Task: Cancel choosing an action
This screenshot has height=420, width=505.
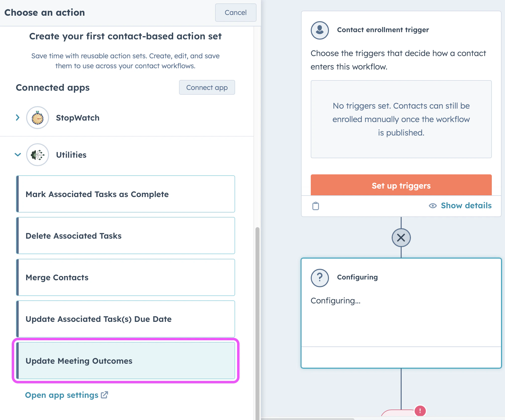Action: coord(235,13)
